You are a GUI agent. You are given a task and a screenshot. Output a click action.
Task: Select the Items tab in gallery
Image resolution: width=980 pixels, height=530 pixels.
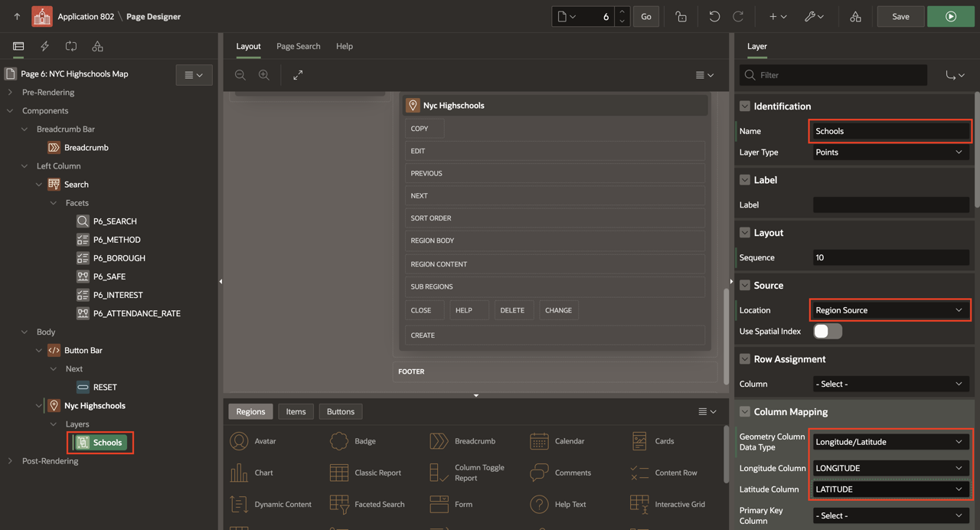click(x=296, y=412)
